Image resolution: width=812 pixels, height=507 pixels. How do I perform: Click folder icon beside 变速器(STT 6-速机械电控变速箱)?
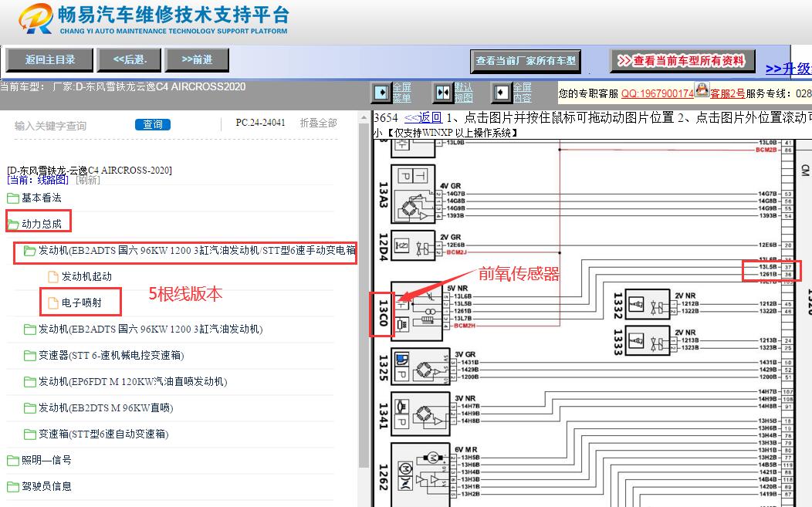pos(29,356)
